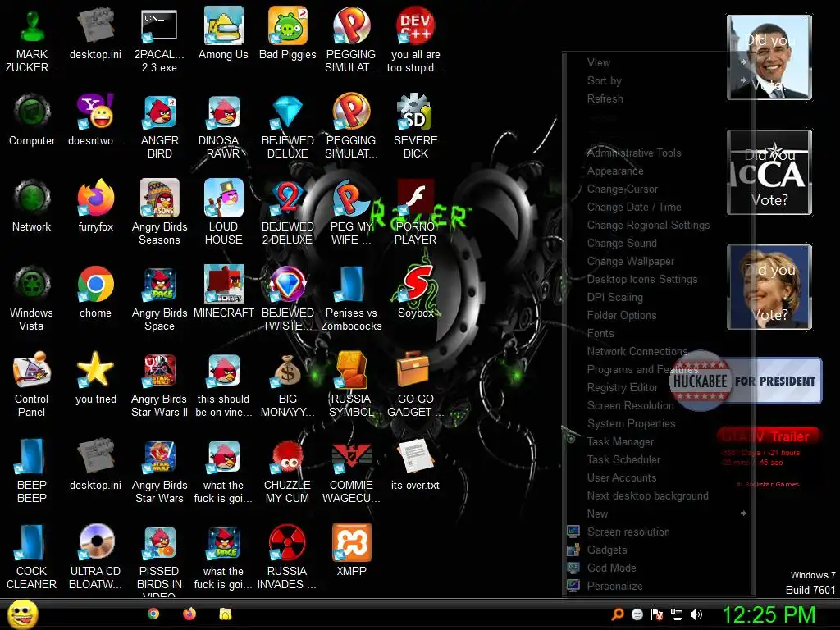Open the COCK CLEANER desktop icon

tap(32, 557)
